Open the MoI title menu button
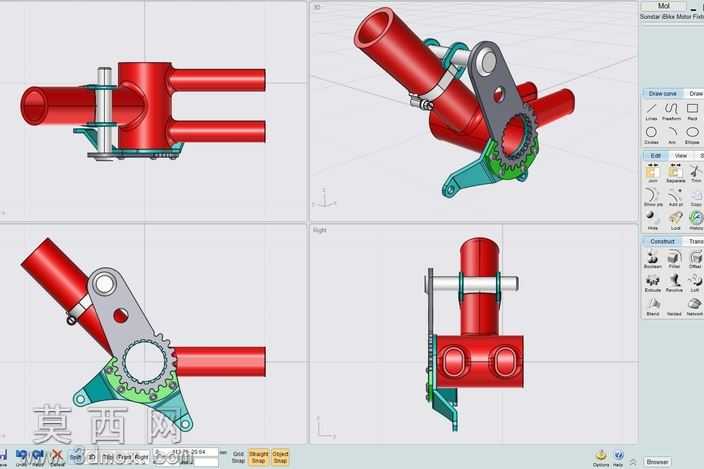The width and height of the screenshot is (704, 469). [664, 6]
